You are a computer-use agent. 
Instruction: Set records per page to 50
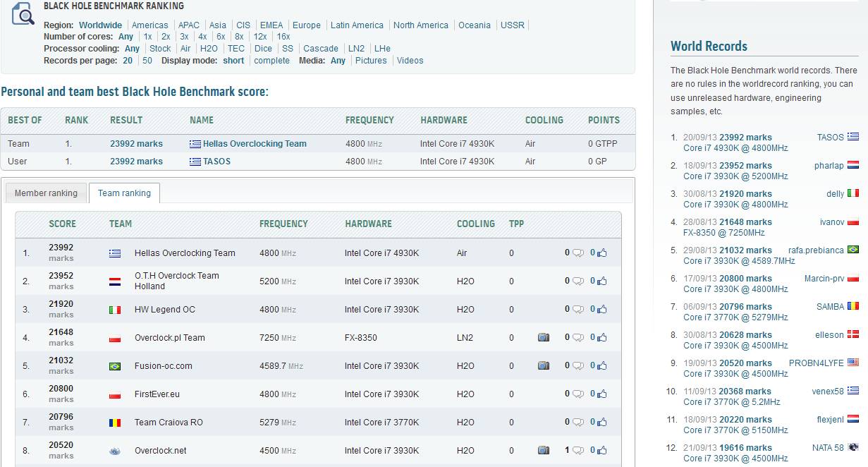click(x=147, y=61)
